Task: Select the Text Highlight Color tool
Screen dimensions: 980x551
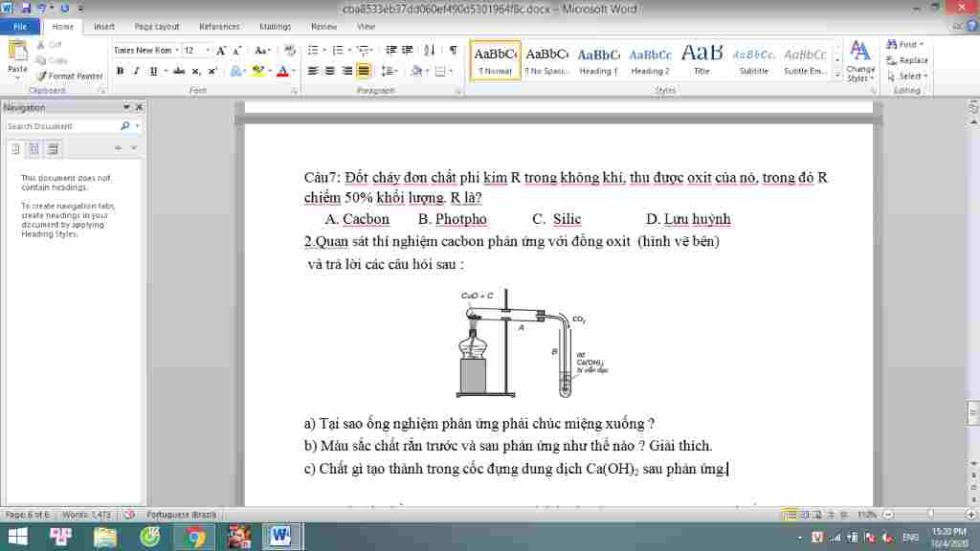Action: (x=257, y=70)
